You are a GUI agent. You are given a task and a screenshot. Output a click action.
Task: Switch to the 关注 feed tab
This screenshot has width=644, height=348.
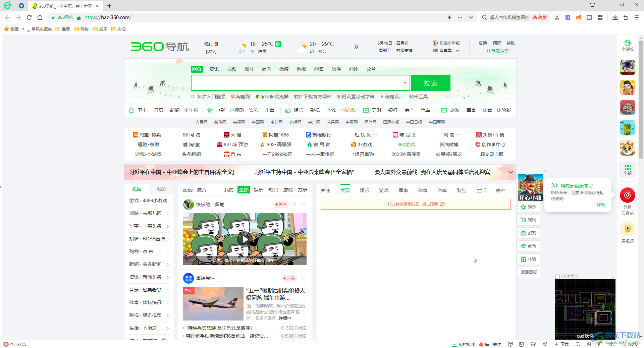[325, 190]
